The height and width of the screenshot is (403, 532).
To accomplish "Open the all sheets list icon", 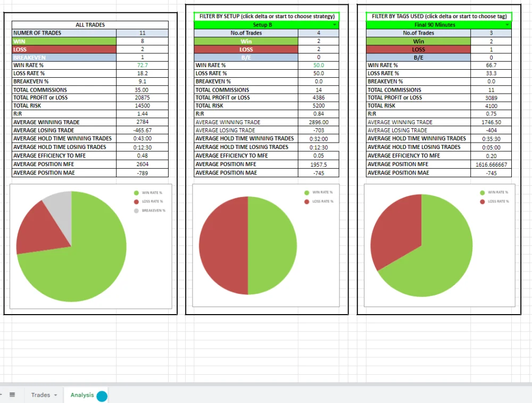I will click(x=12, y=394).
